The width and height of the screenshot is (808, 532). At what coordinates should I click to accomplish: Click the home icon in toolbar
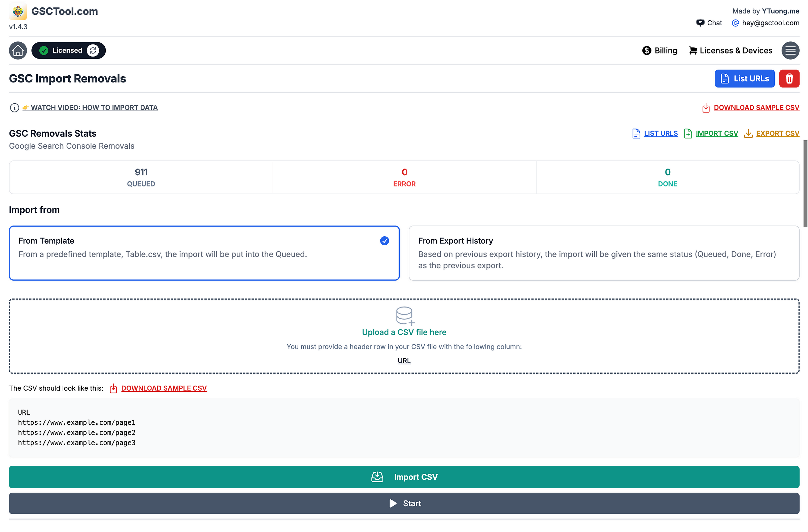(x=18, y=50)
